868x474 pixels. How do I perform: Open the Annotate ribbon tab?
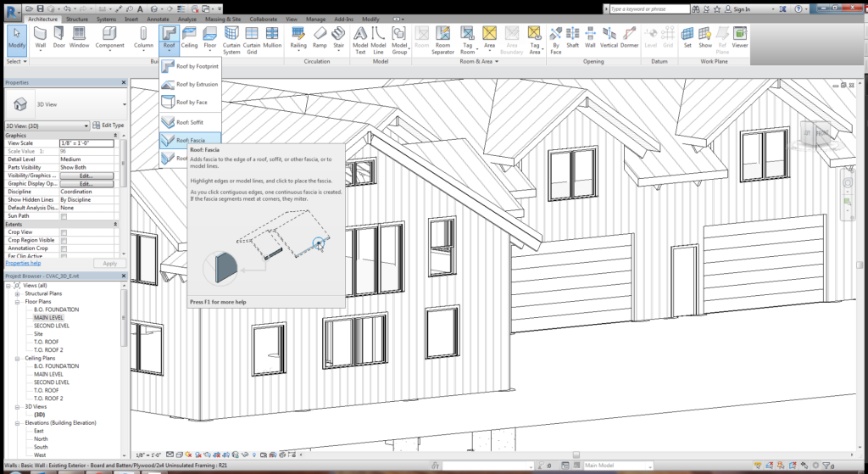pos(158,19)
